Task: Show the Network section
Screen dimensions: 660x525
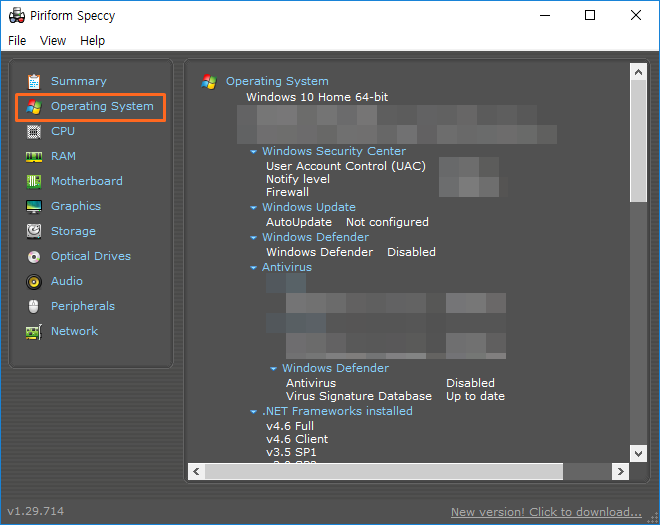Action: pyautogui.click(x=75, y=331)
